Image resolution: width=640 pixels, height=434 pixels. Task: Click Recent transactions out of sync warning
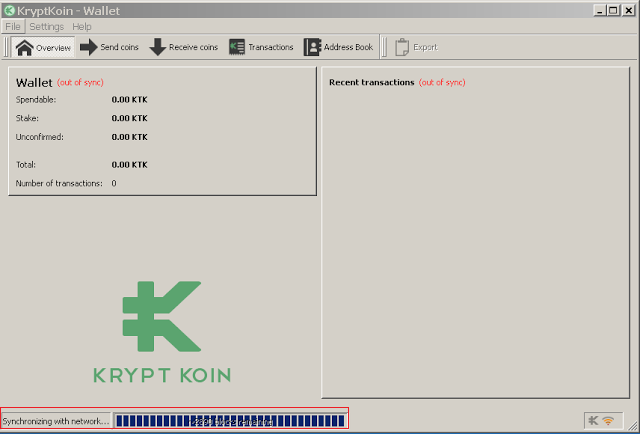coord(442,82)
